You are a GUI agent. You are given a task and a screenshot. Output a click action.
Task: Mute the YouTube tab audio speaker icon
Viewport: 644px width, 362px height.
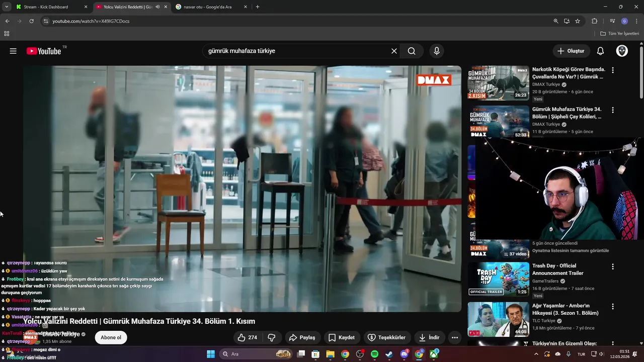(157, 7)
